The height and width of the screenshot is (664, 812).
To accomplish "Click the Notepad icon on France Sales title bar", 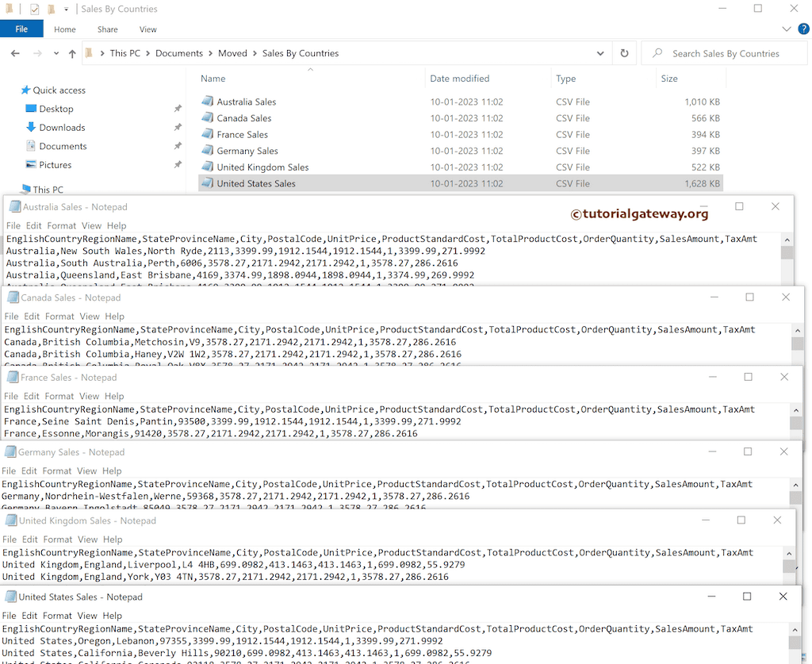I will [x=12, y=377].
